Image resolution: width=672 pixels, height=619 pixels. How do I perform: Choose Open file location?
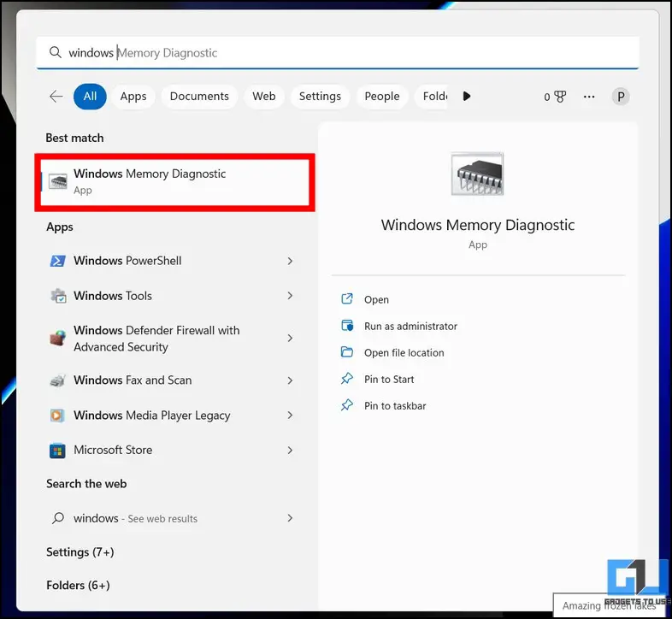click(404, 353)
